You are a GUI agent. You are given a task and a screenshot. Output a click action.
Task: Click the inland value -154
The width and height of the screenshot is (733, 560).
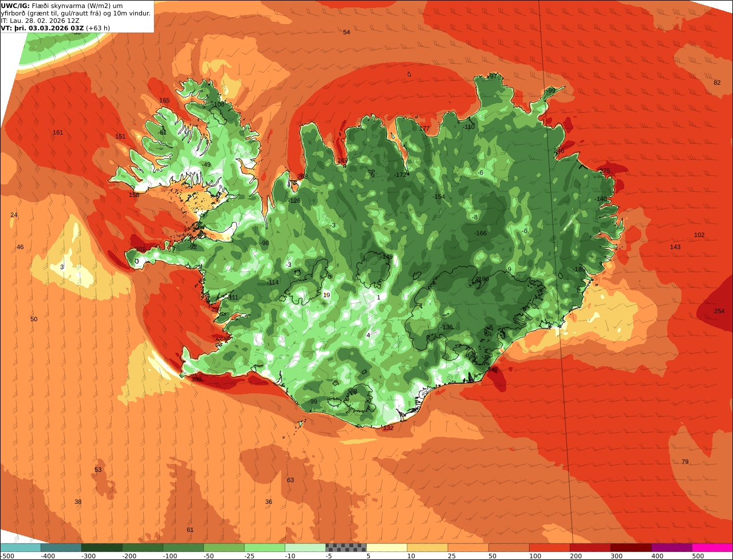click(439, 196)
